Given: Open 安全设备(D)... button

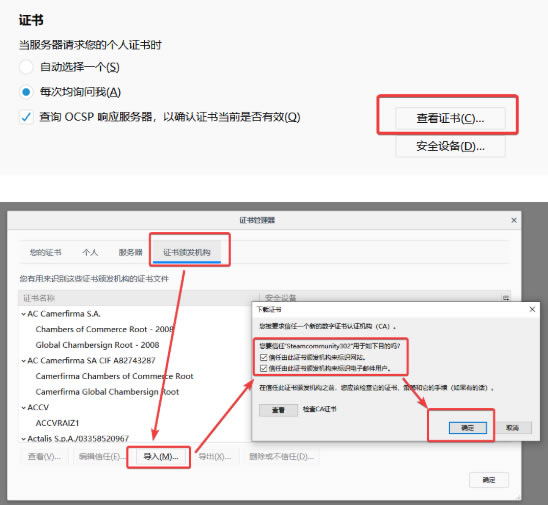Looking at the screenshot, I should point(450,146).
